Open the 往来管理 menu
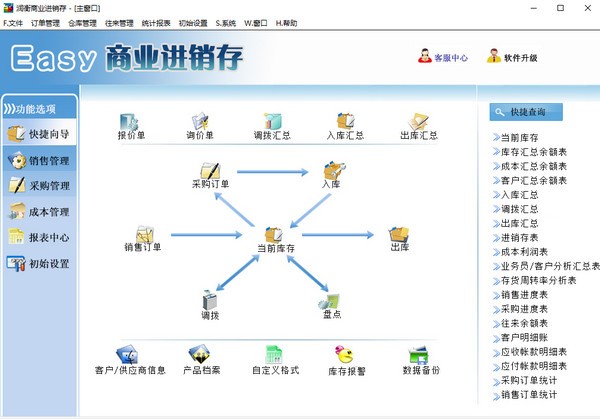Image resolution: width=600 pixels, height=419 pixels. coord(119,23)
